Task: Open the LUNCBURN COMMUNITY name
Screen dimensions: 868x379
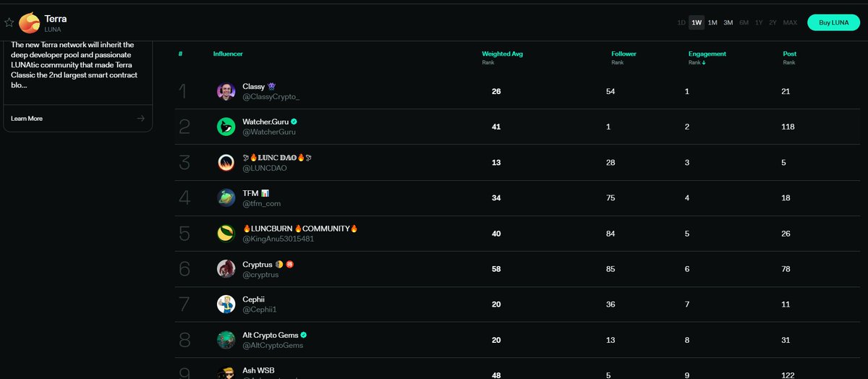Action: (x=300, y=228)
